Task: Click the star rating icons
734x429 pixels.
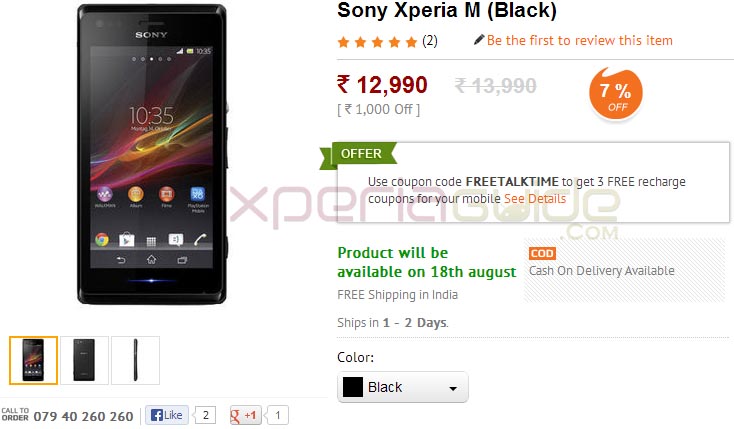Action: point(377,42)
